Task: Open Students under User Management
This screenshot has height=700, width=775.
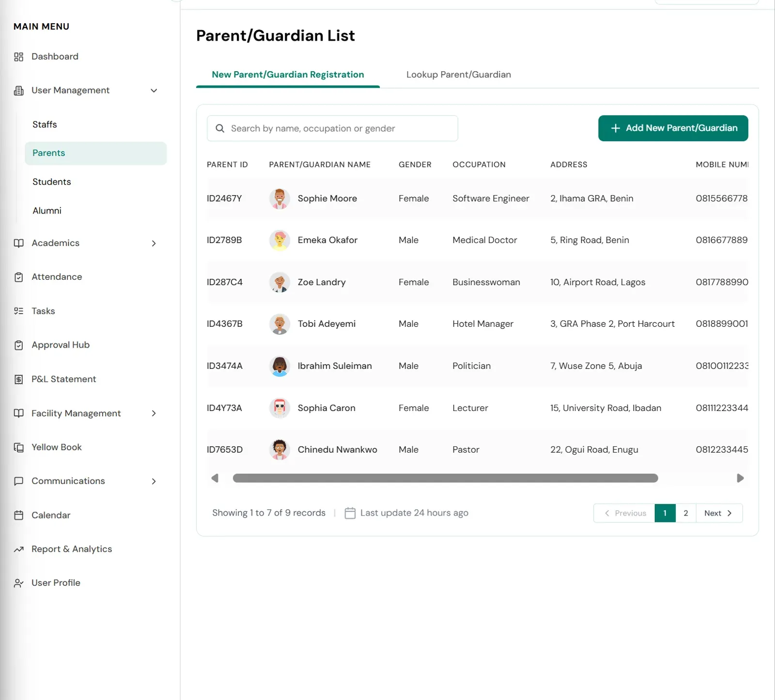Action: pyautogui.click(x=51, y=182)
